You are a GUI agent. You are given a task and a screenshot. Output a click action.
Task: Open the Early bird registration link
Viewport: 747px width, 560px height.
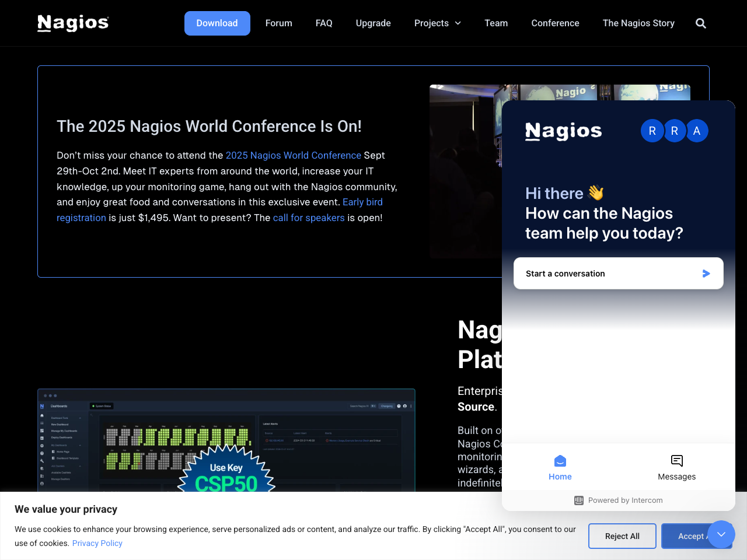click(x=362, y=202)
